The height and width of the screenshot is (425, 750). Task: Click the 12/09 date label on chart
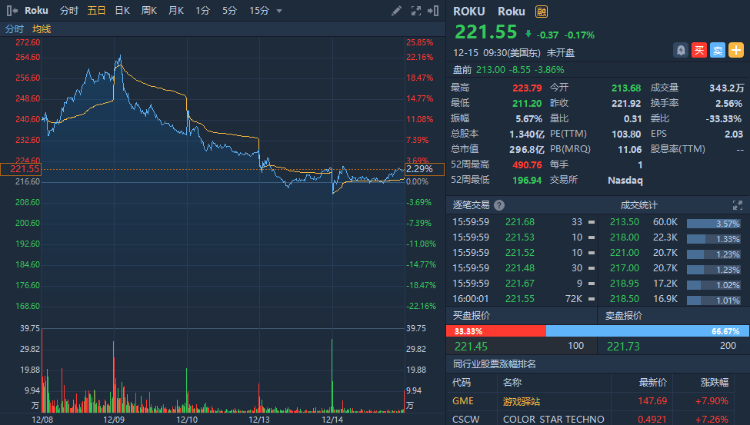tap(114, 419)
